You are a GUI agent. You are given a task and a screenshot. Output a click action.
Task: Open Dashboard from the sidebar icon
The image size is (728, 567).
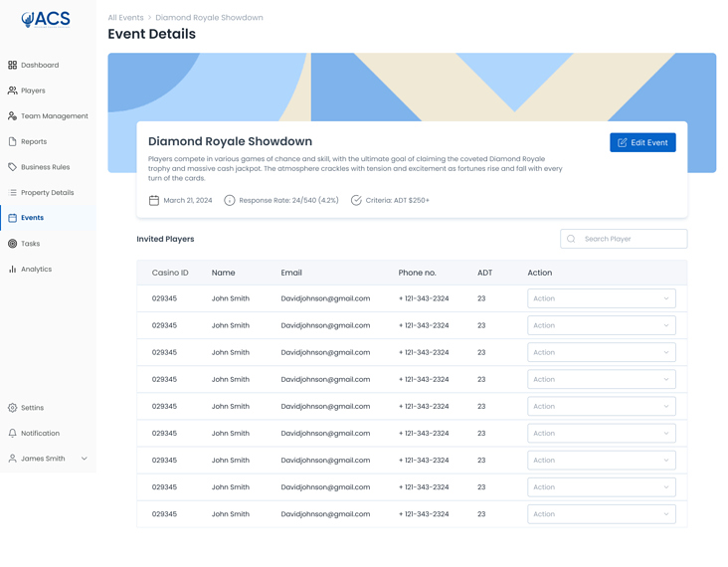click(13, 65)
